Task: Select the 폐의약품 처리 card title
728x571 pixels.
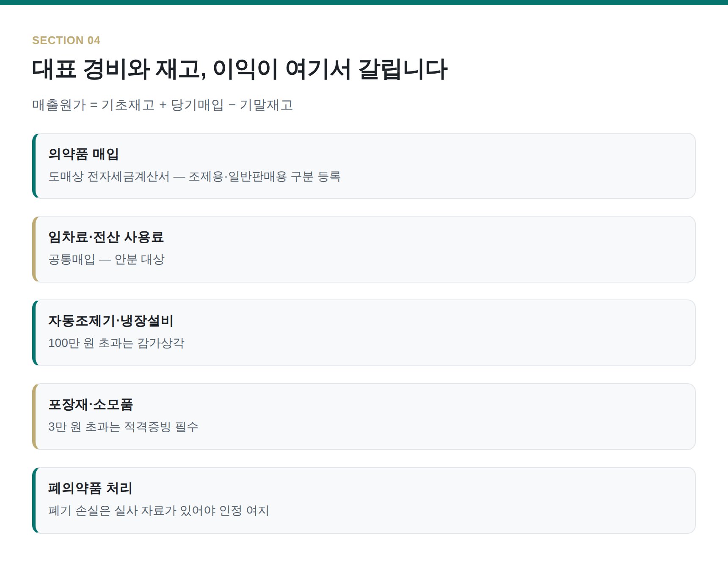Action: tap(90, 488)
